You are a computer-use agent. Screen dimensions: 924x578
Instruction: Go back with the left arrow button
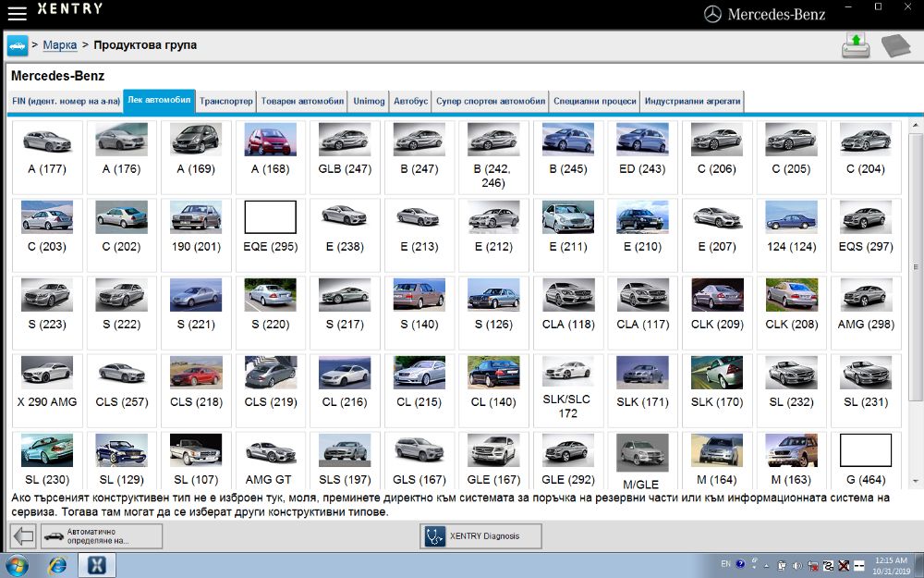point(24,536)
